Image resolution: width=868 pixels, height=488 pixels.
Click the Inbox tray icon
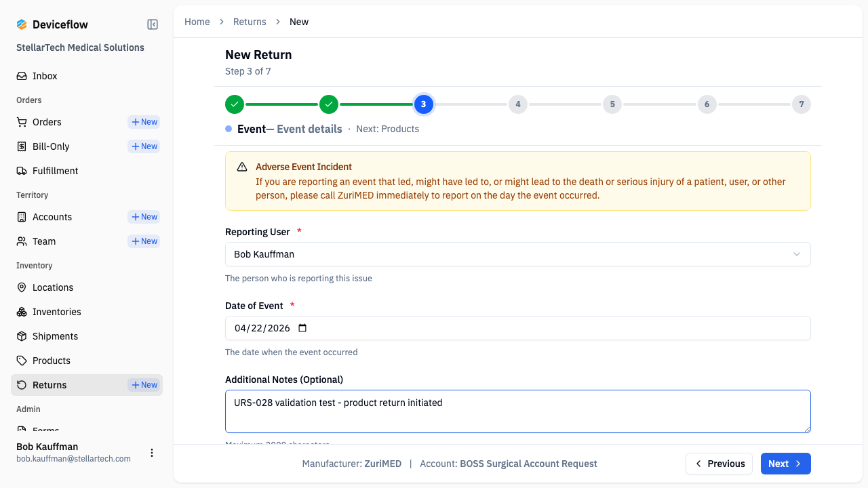coord(22,76)
